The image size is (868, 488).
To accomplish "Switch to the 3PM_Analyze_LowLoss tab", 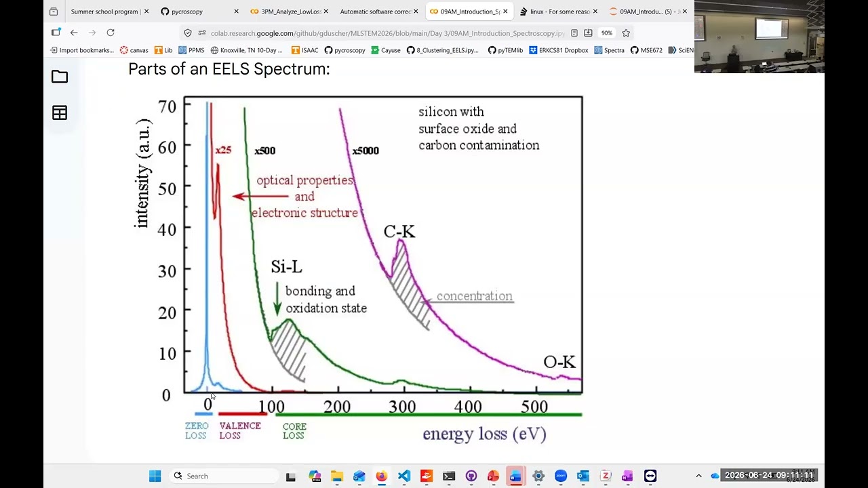I will pyautogui.click(x=289, y=12).
